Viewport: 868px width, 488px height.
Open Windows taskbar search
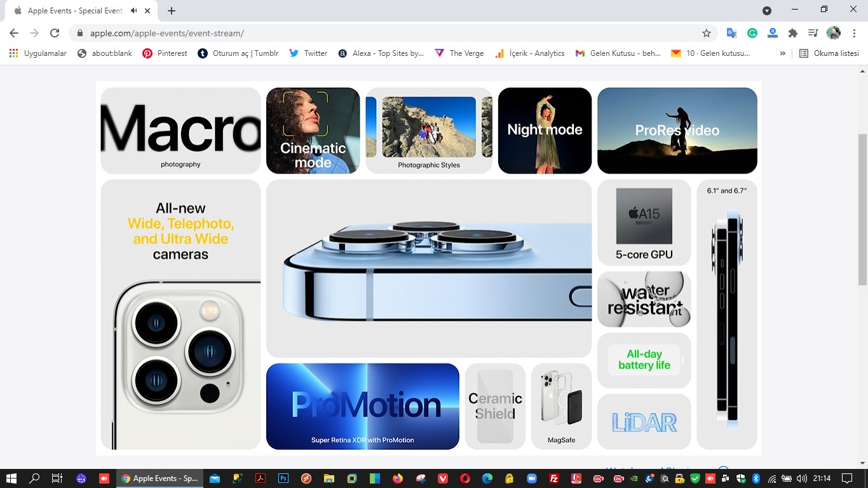pos(35,478)
